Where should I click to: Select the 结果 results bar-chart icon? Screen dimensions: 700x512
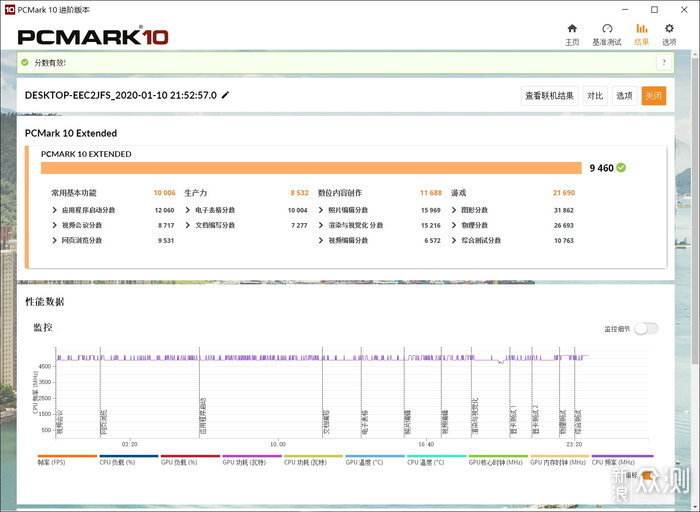pos(642,29)
